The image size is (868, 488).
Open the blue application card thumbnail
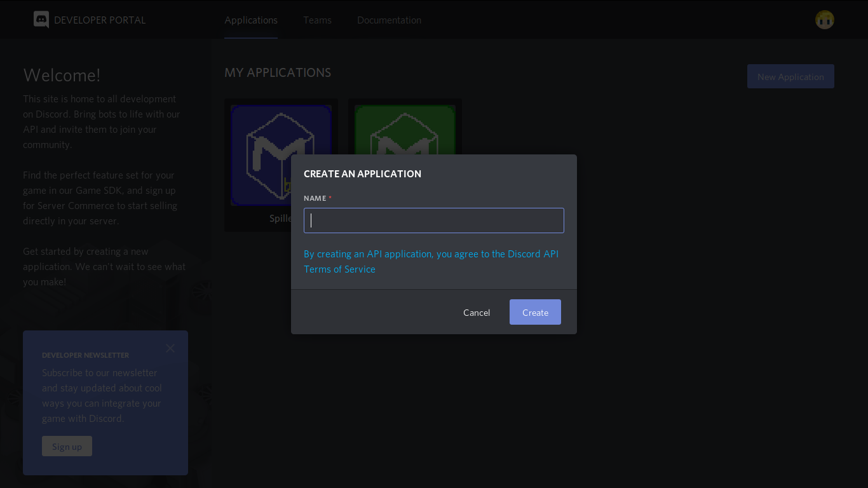(281, 155)
